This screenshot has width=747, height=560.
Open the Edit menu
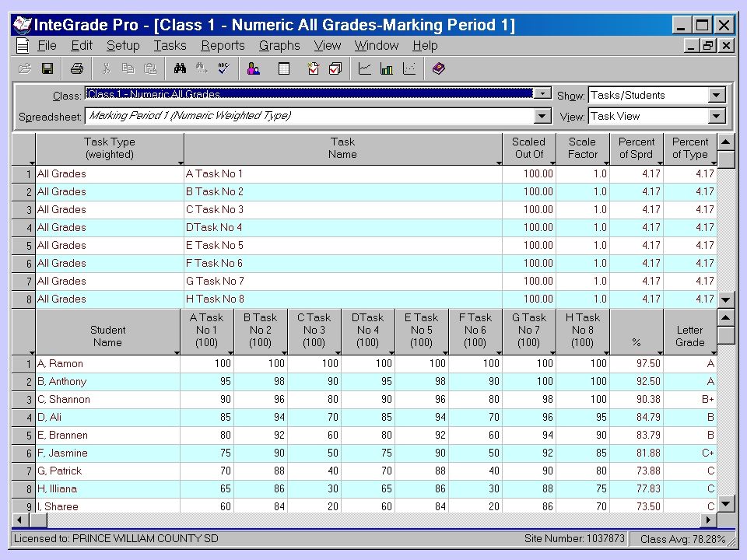point(82,46)
